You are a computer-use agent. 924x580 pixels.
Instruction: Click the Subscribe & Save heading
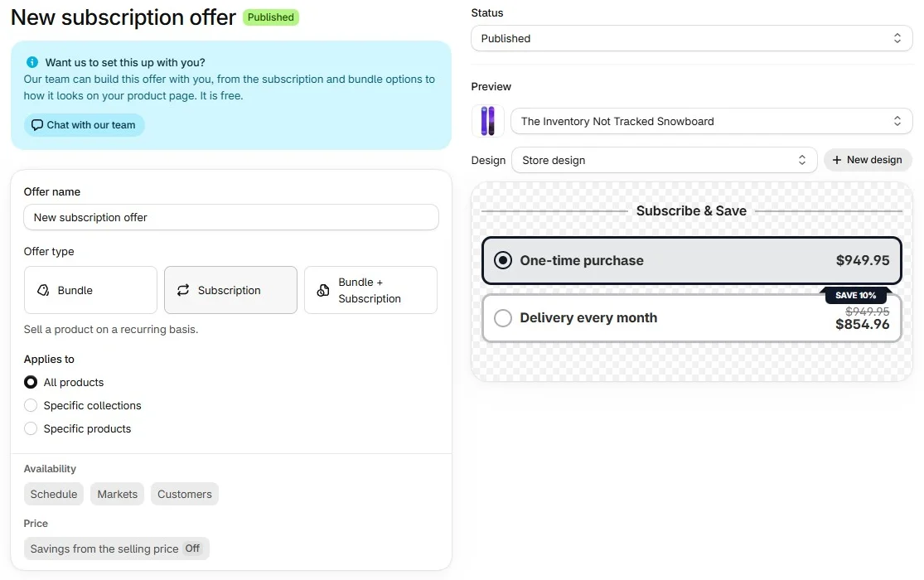(691, 210)
